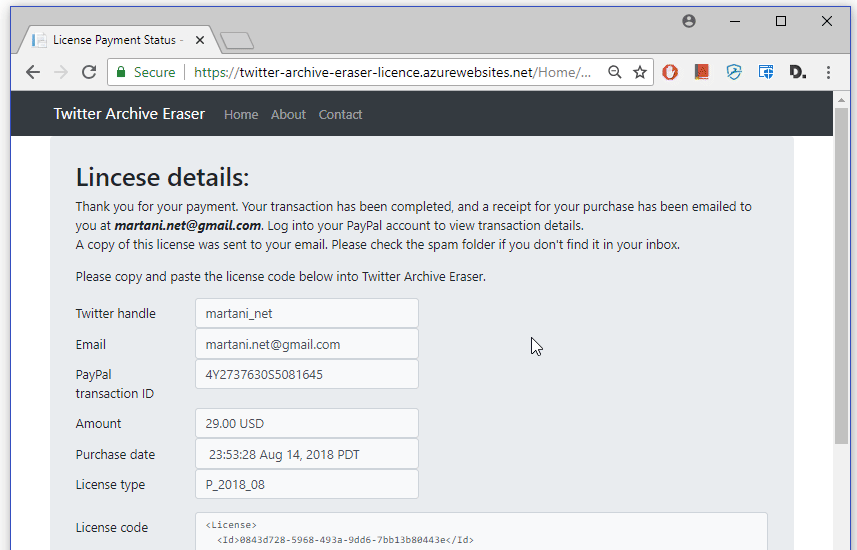Viewport: 857px width, 550px height.
Task: Open the Contact nav link
Action: 340,114
